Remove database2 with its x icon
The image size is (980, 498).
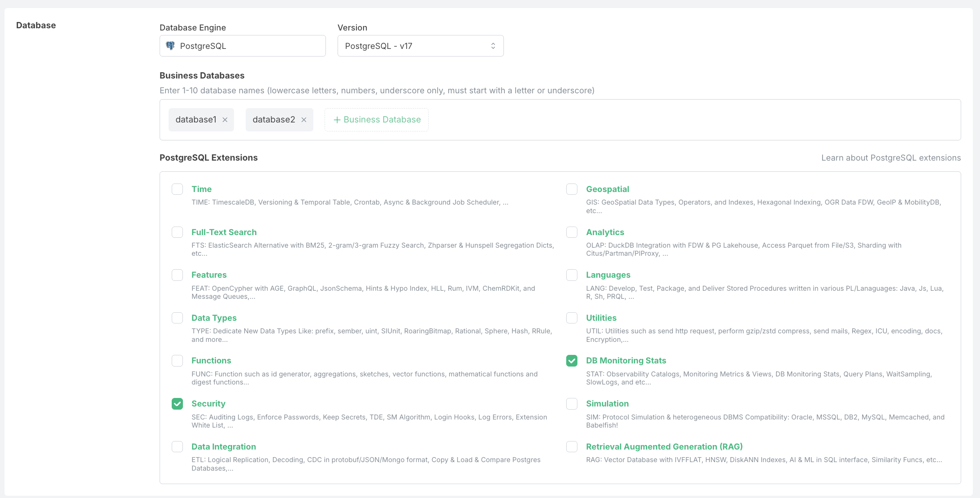pyautogui.click(x=304, y=120)
